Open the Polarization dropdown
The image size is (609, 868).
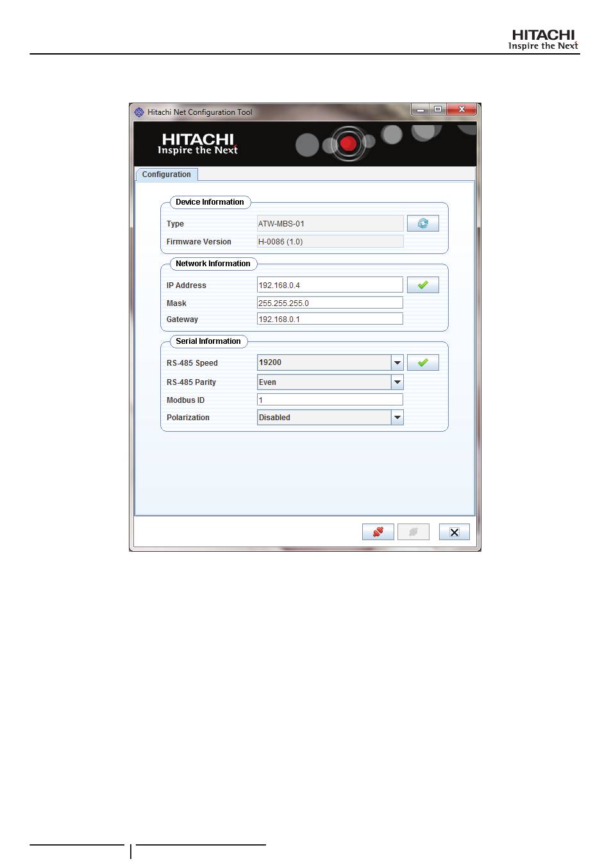coord(397,418)
